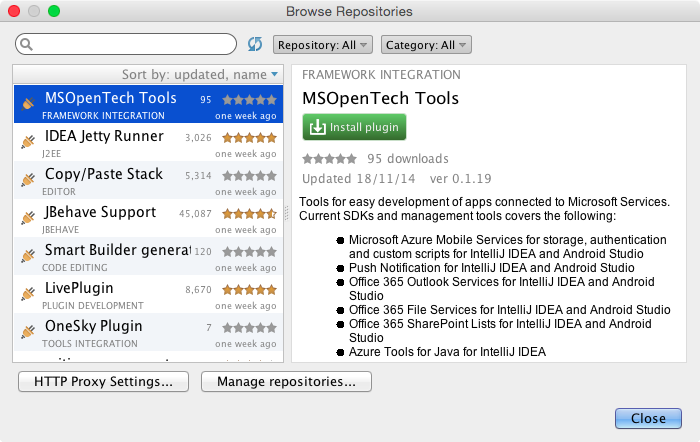Select JBehave Support in the list
Image resolution: width=700 pixels, height=442 pixels.
(x=148, y=218)
